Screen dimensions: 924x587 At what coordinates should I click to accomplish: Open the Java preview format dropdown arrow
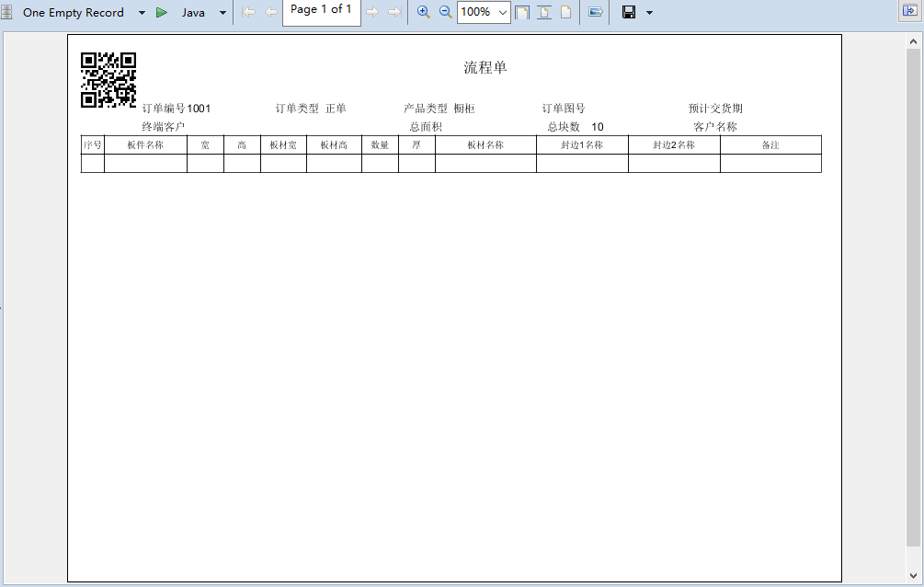222,12
